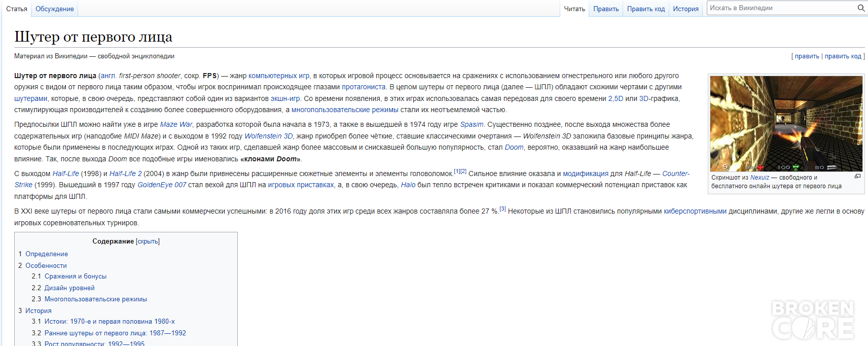The height and width of the screenshot is (346, 868).
Task: Click the 'англ.' language link
Action: (x=108, y=76)
